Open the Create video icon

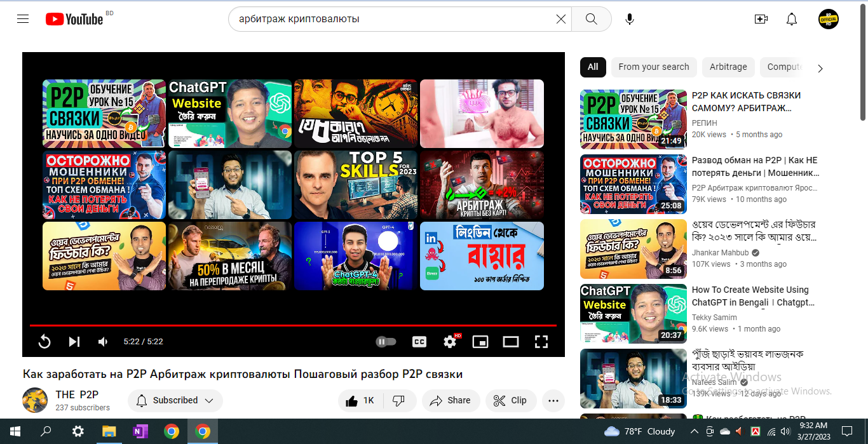pos(761,19)
